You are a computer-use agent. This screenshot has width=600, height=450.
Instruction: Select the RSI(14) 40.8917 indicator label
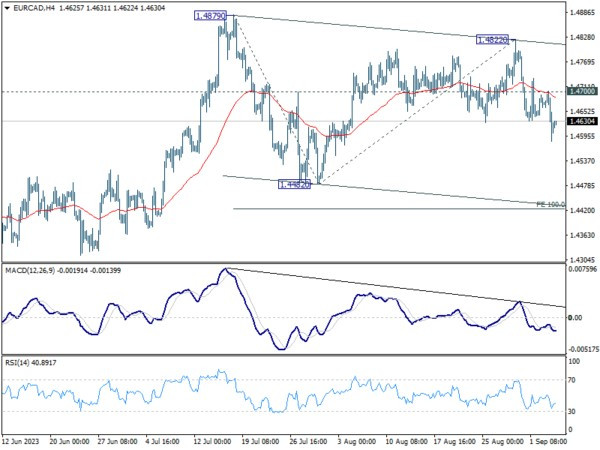[x=31, y=362]
